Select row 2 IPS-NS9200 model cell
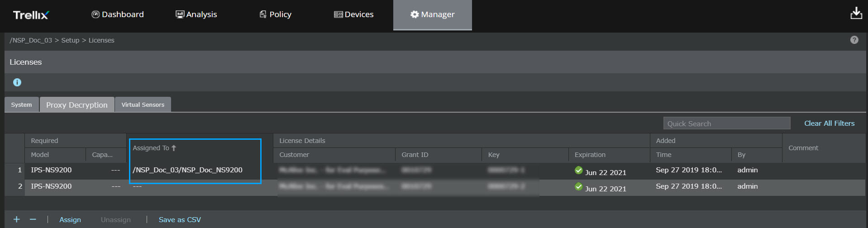The height and width of the screenshot is (228, 868). click(x=51, y=186)
